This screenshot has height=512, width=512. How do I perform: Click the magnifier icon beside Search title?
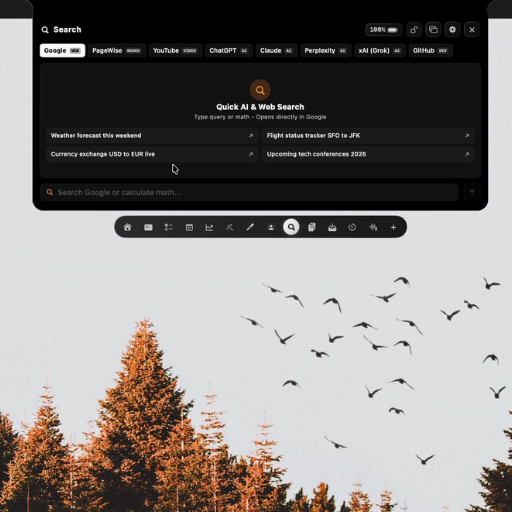[x=45, y=30]
